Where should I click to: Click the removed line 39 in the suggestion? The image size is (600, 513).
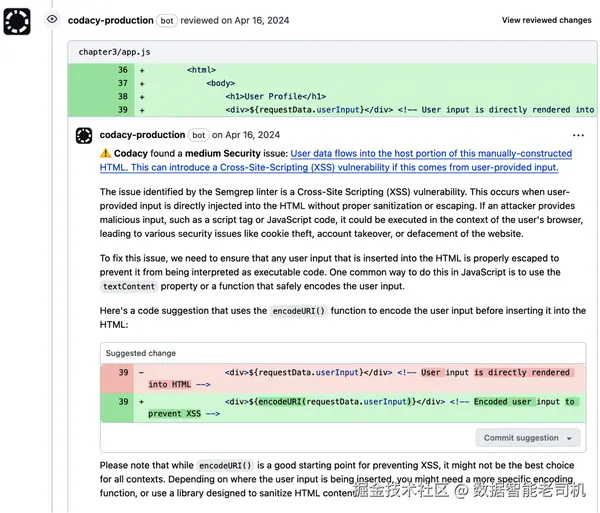click(x=343, y=378)
